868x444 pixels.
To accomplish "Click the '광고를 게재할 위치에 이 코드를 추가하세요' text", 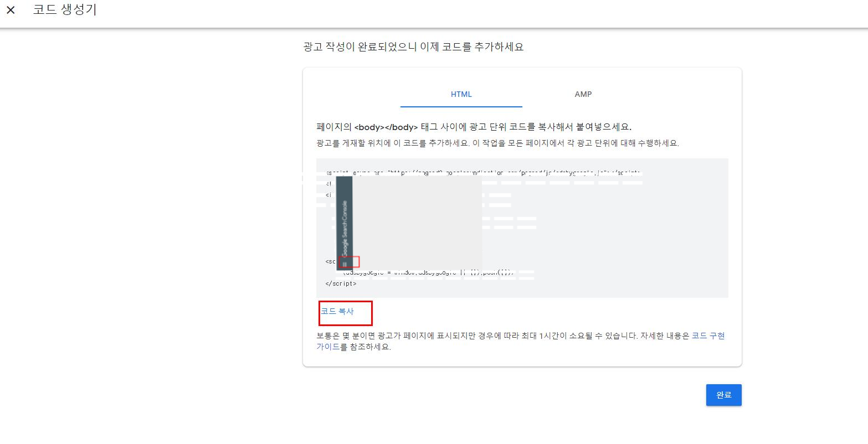I will [x=497, y=143].
